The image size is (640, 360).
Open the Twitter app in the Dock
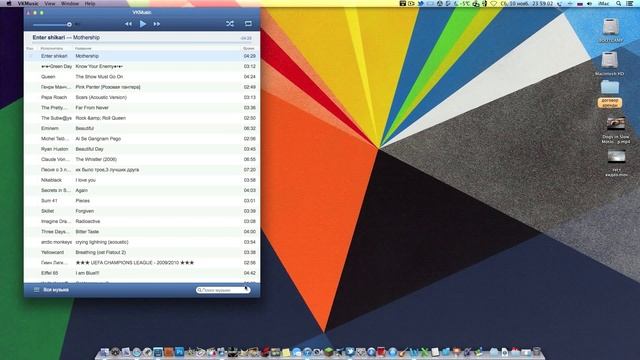click(350, 352)
